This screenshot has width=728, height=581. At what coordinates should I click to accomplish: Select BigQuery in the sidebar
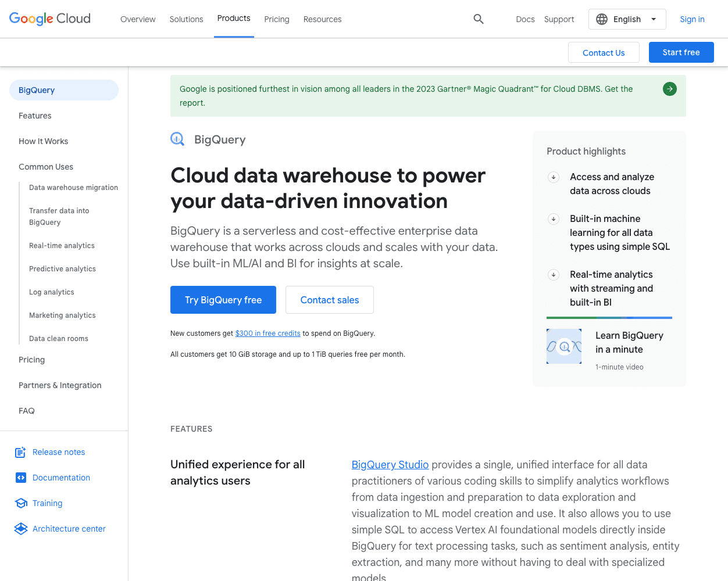(x=64, y=90)
